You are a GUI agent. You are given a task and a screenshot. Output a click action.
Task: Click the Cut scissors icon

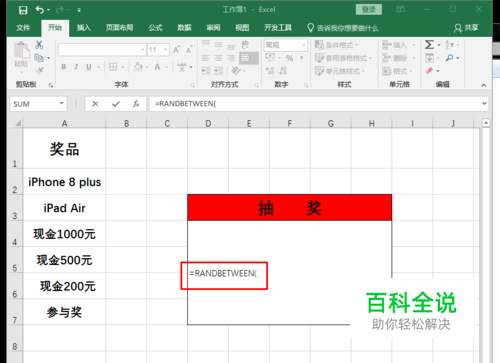[x=39, y=45]
